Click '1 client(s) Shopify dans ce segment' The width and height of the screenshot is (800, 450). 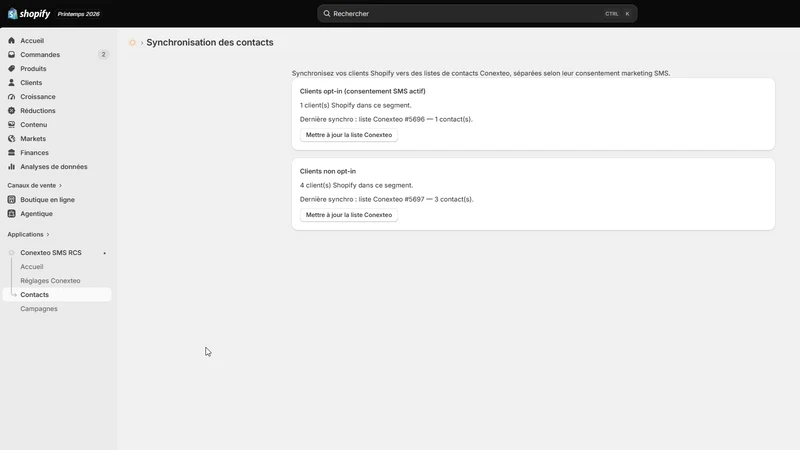(x=355, y=105)
